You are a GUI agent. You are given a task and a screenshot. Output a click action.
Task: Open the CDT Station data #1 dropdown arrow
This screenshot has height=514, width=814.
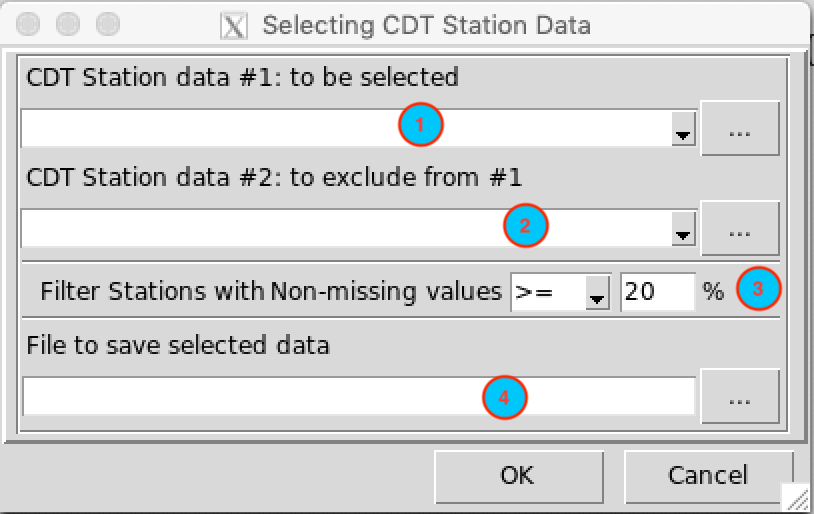[683, 129]
